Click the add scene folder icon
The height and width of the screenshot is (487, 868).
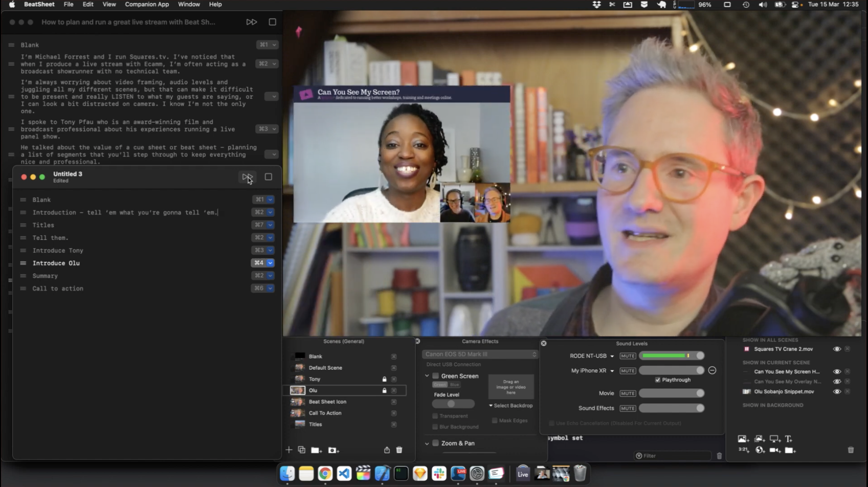(x=316, y=450)
